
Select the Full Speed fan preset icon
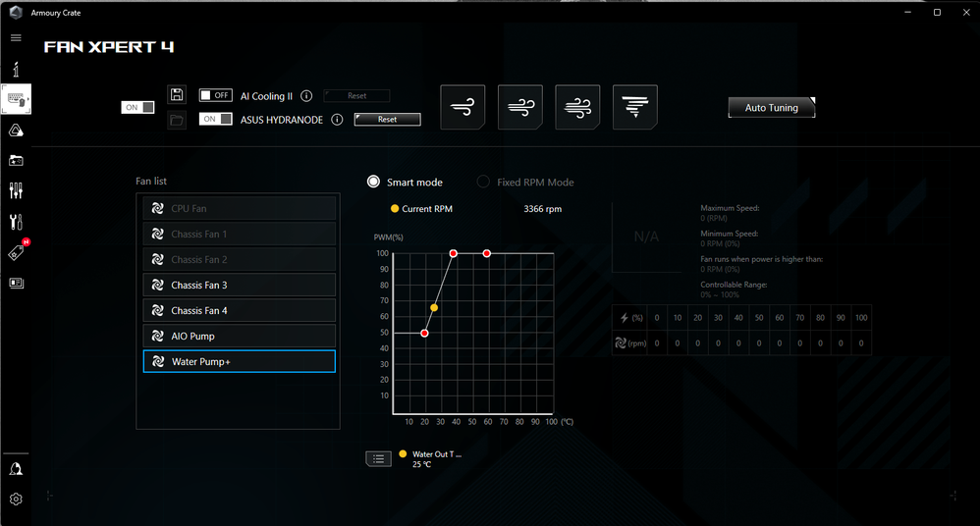(x=635, y=107)
